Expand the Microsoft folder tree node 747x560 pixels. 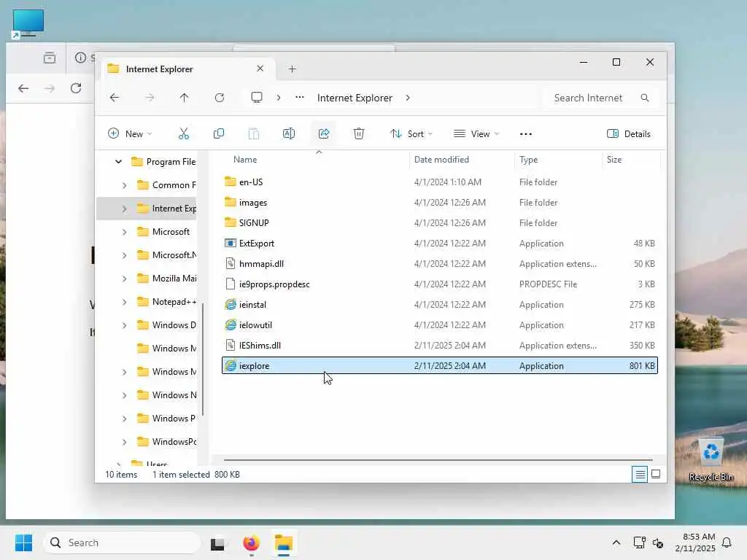click(x=124, y=232)
